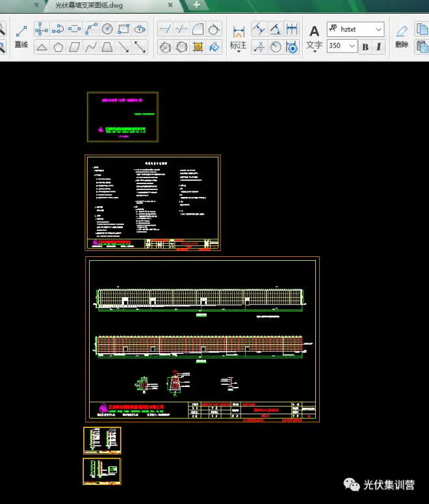The image size is (429, 504).
Task: Open dimension style settings gear
Action: pos(292,47)
